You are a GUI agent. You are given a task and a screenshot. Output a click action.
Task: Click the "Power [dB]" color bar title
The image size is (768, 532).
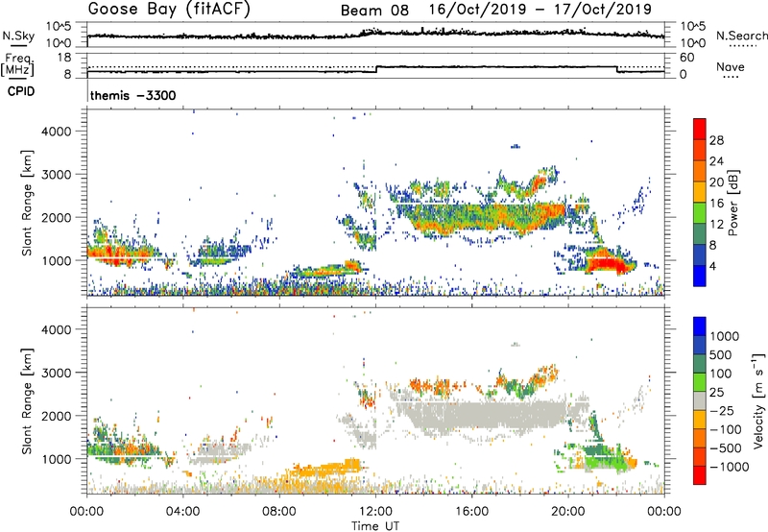coord(732,203)
